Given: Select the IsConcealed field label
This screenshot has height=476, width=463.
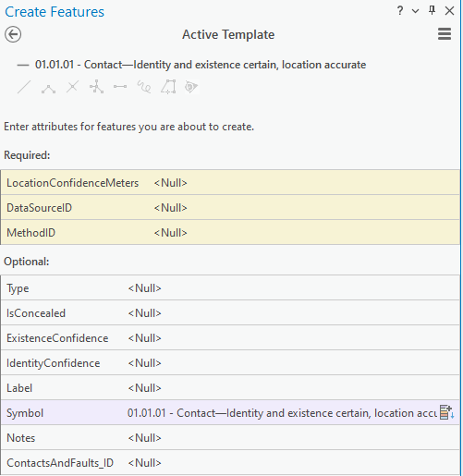Looking at the screenshot, I should pyautogui.click(x=36, y=313).
